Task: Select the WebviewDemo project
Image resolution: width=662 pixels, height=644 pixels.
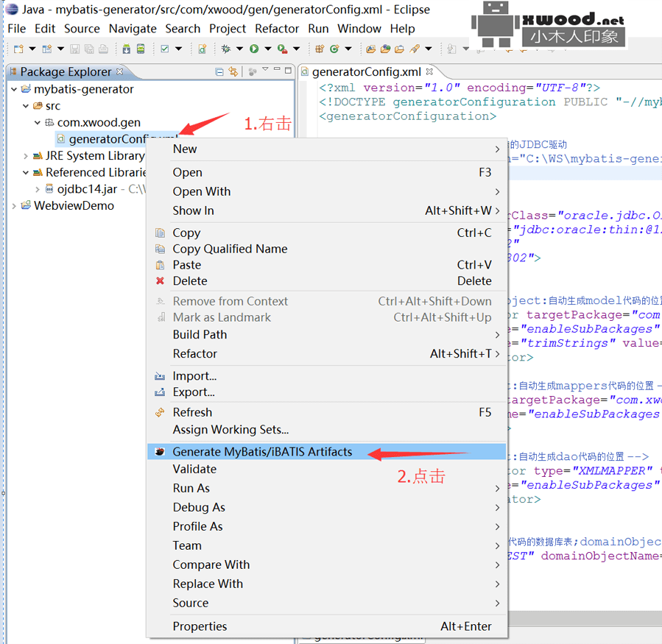Action: pyautogui.click(x=74, y=205)
